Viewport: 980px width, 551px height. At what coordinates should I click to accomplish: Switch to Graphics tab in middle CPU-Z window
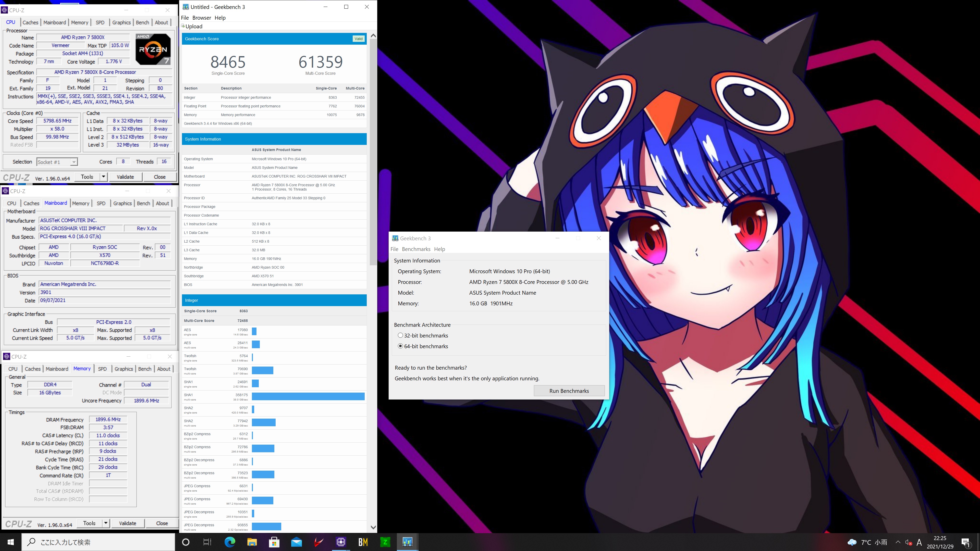pos(122,204)
